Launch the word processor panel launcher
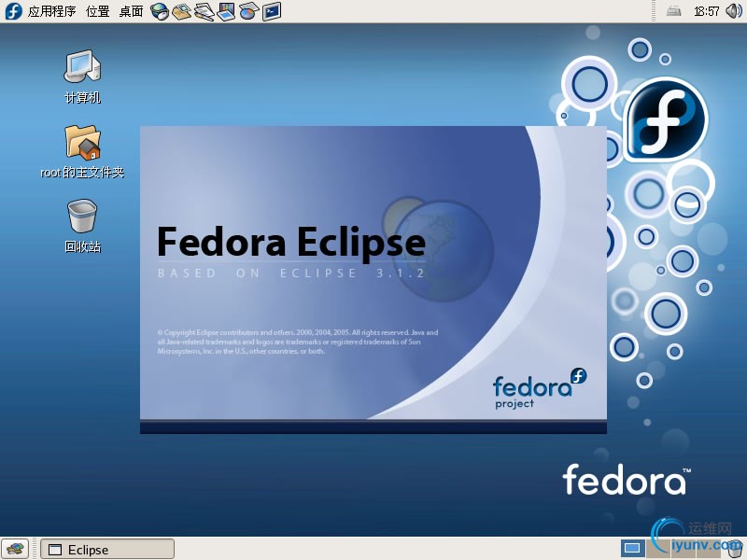The height and width of the screenshot is (560, 747). click(204, 11)
